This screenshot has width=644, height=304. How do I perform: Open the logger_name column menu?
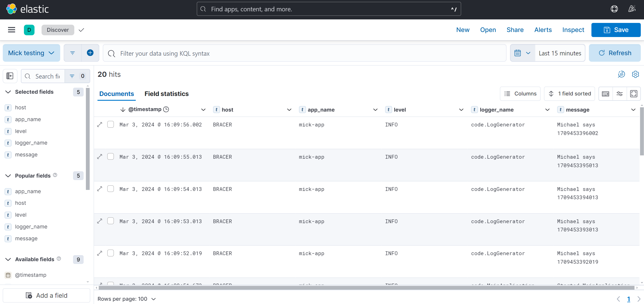(x=547, y=110)
